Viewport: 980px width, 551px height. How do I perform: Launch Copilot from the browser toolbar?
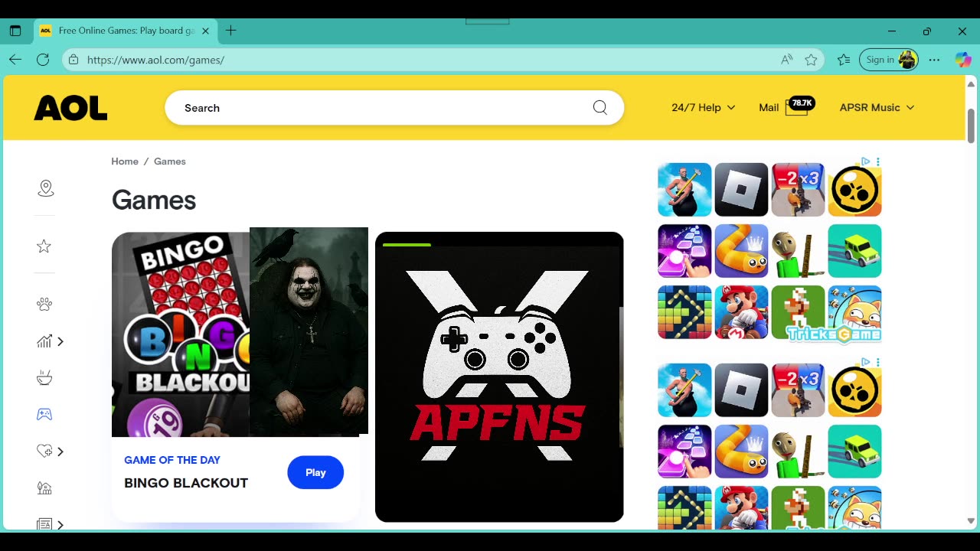point(962,60)
